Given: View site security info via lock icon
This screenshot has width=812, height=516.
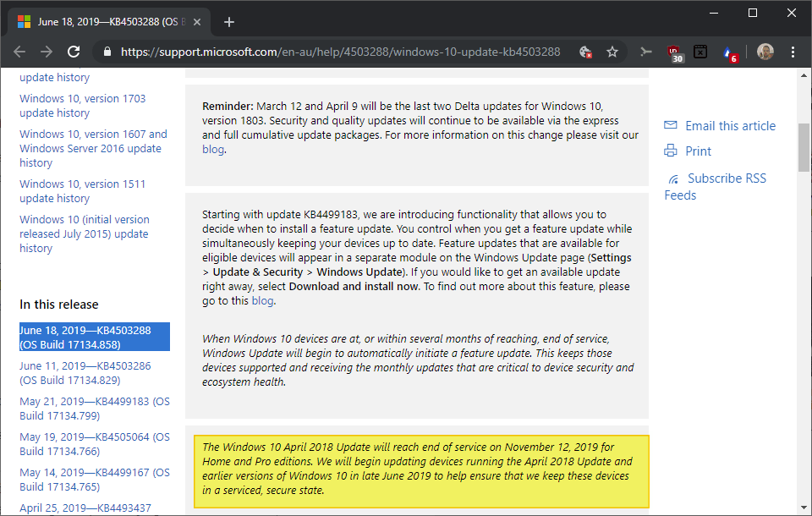Looking at the screenshot, I should coord(107,52).
